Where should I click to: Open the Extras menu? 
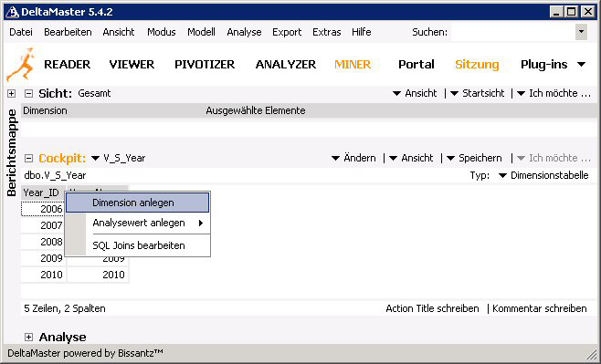327,32
